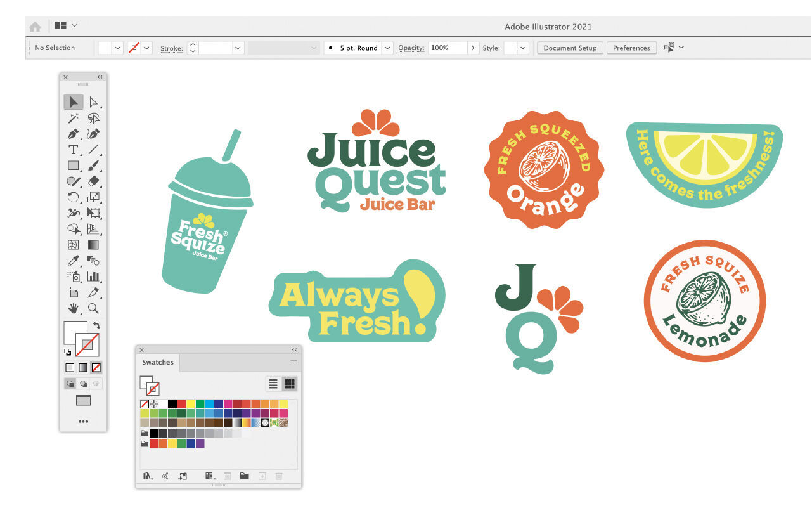The width and height of the screenshot is (812, 527).
Task: Open the New Color Group folder icon
Action: [x=245, y=476]
